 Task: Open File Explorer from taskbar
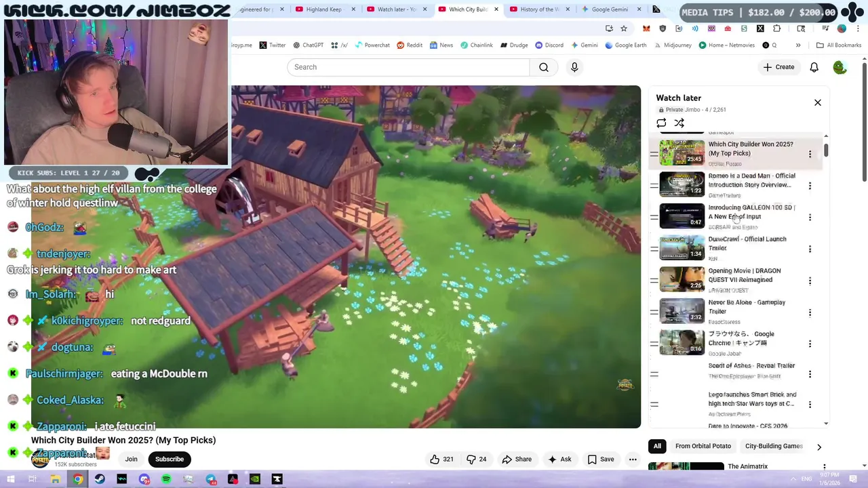[55, 479]
